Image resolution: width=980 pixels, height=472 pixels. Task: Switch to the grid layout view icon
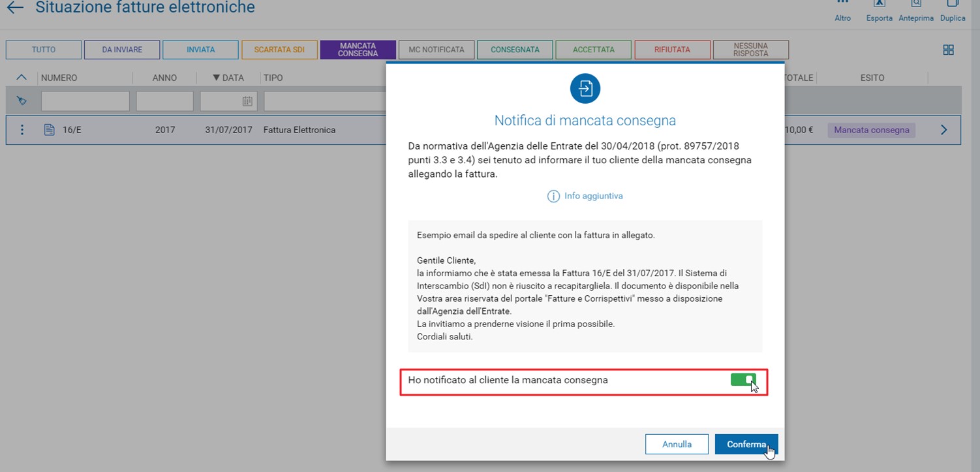949,50
